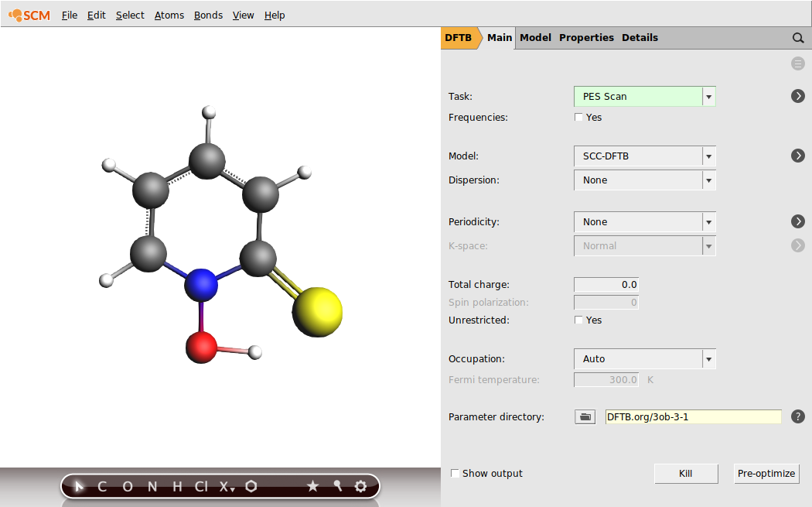The height and width of the screenshot is (507, 812).
Task: Edit the Parameter directory text field
Action: pos(694,416)
